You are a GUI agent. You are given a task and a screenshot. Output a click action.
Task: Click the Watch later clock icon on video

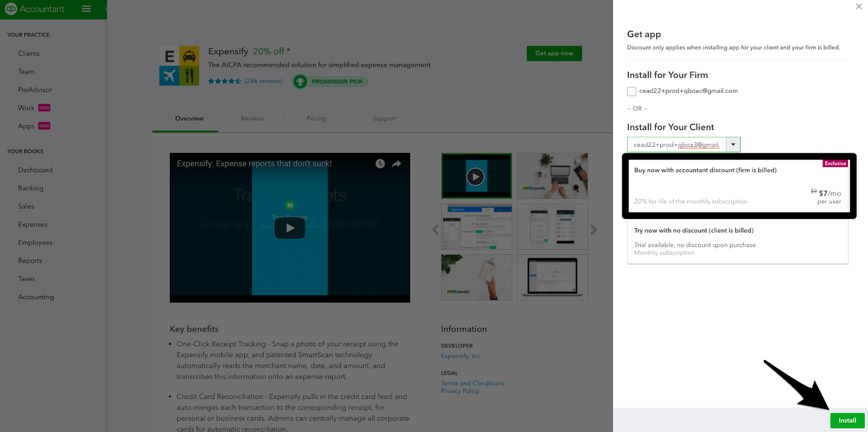click(x=380, y=164)
